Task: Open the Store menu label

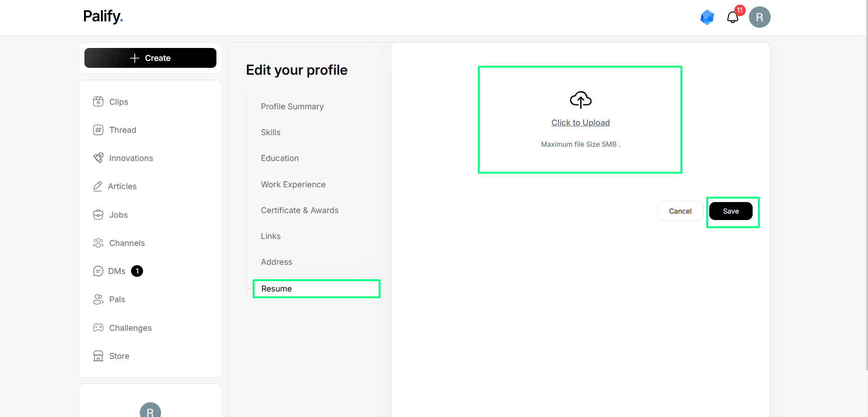Action: point(119,356)
